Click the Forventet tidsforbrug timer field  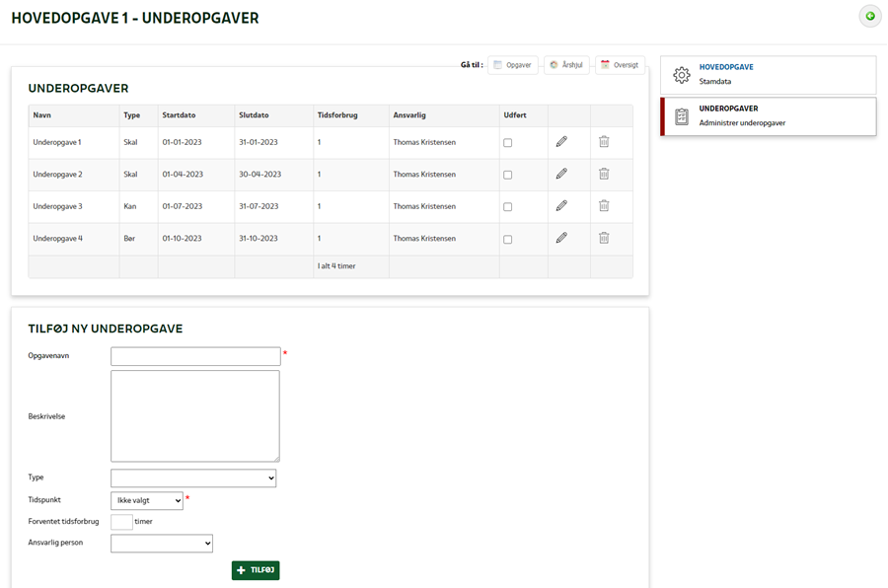click(121, 522)
